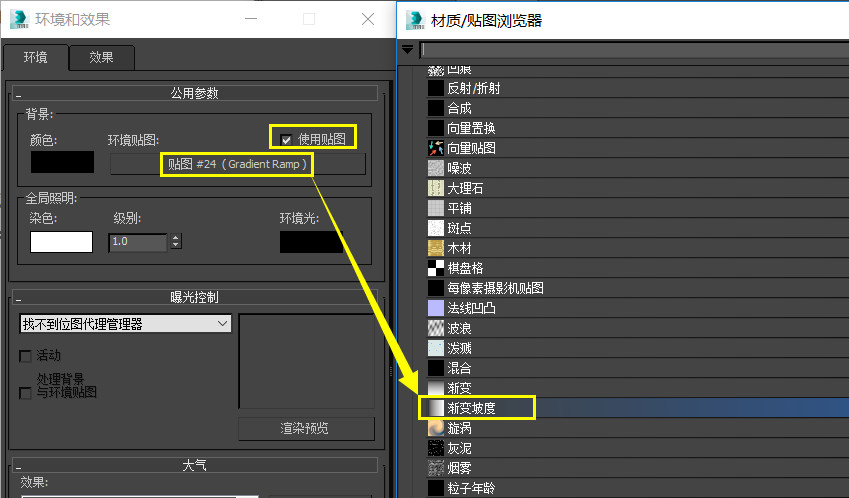Select the 向量贴图 map icon

coord(436,148)
